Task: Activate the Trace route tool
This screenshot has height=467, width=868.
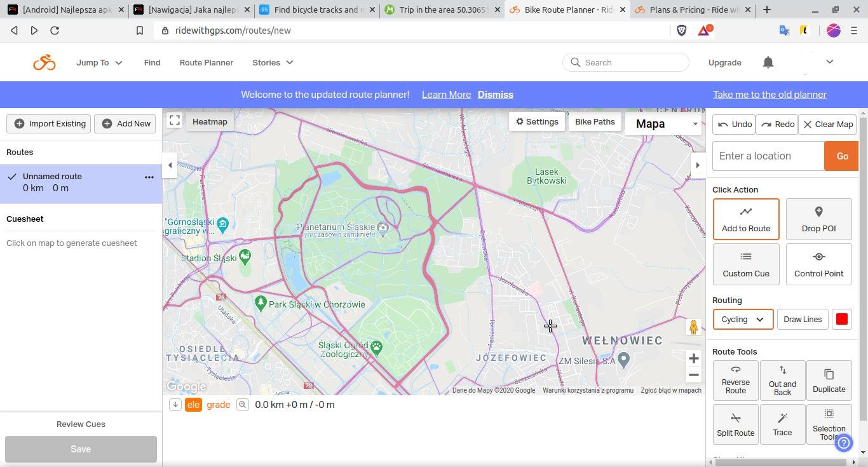Action: coord(782,425)
